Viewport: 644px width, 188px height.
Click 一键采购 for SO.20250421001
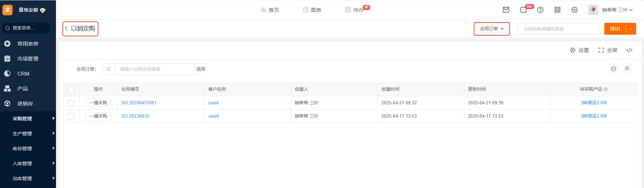coord(98,103)
